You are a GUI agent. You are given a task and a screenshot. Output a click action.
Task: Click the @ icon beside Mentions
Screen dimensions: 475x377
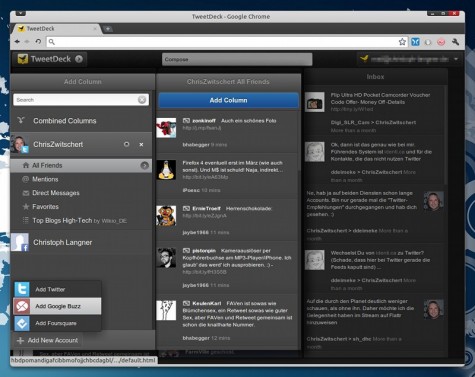tap(25, 179)
